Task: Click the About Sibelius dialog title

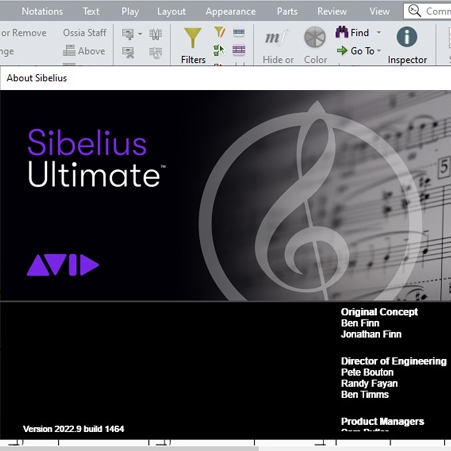Action: pos(37,78)
